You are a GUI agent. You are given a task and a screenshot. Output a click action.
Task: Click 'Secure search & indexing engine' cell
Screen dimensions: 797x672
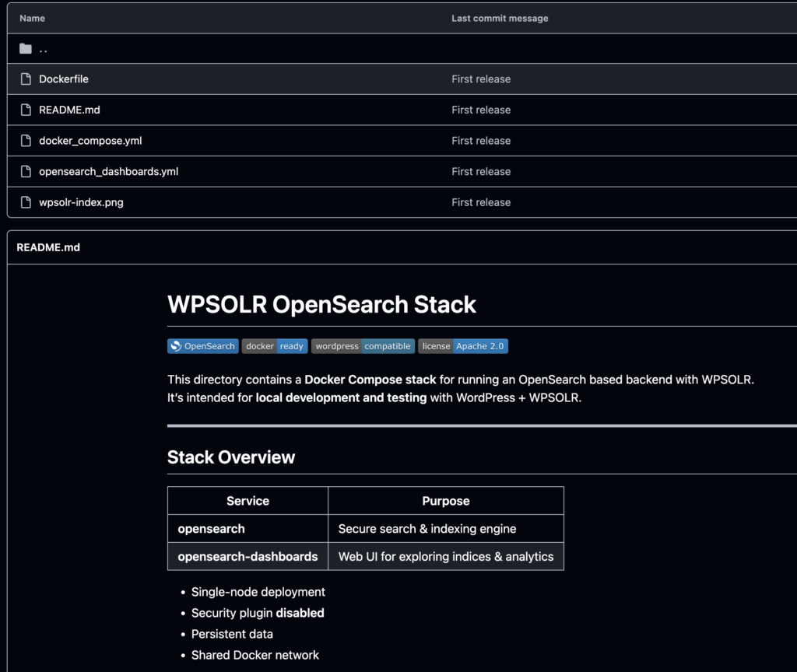446,529
